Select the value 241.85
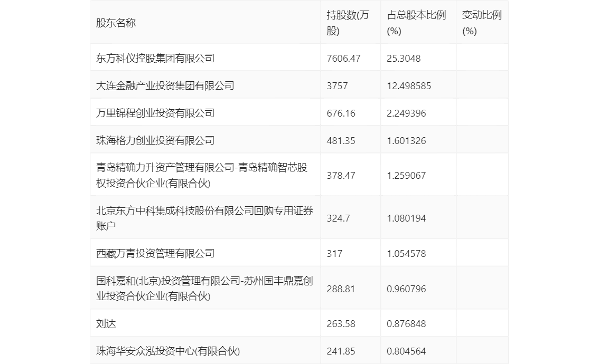599x364 pixels. [341, 351]
